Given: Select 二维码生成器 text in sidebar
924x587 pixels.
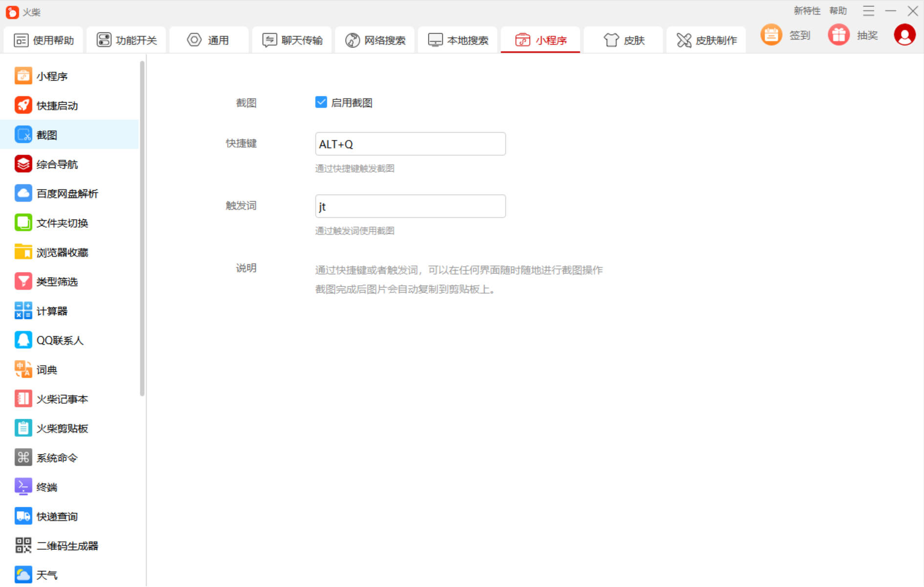Looking at the screenshot, I should (x=67, y=546).
